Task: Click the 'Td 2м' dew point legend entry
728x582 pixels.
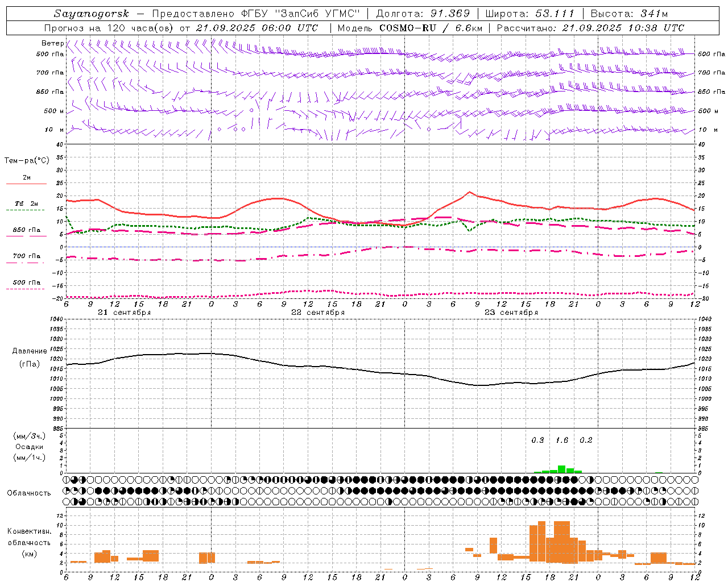Action: 27,203
